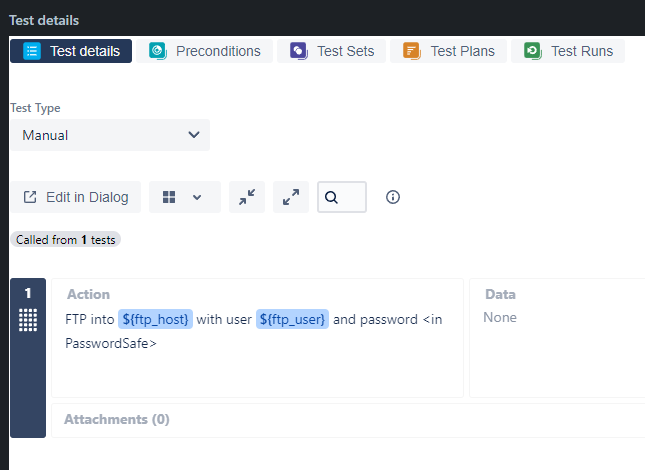Click the step 1 drag handle grid icon

28,320
